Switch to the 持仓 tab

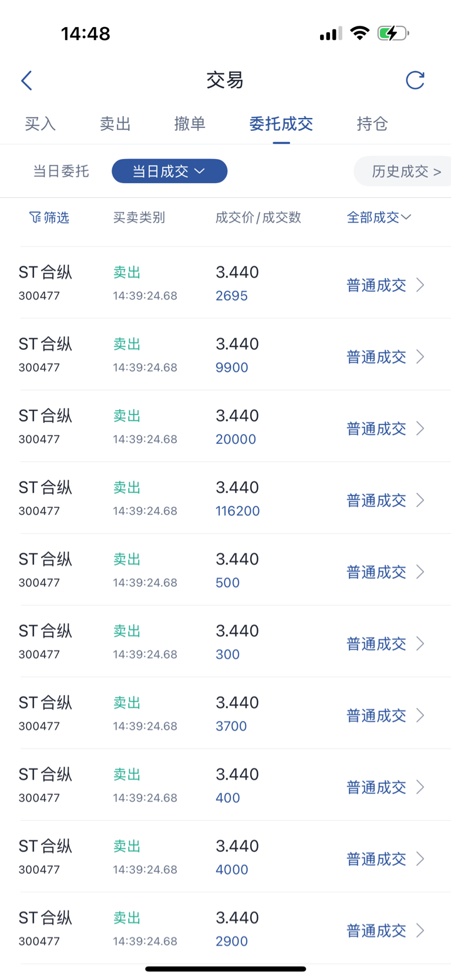[x=372, y=124]
